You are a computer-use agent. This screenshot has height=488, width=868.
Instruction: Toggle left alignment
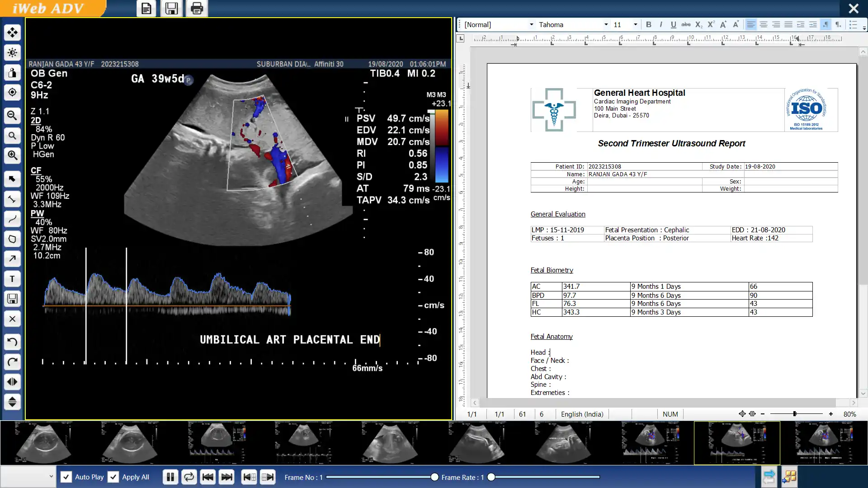click(x=750, y=24)
